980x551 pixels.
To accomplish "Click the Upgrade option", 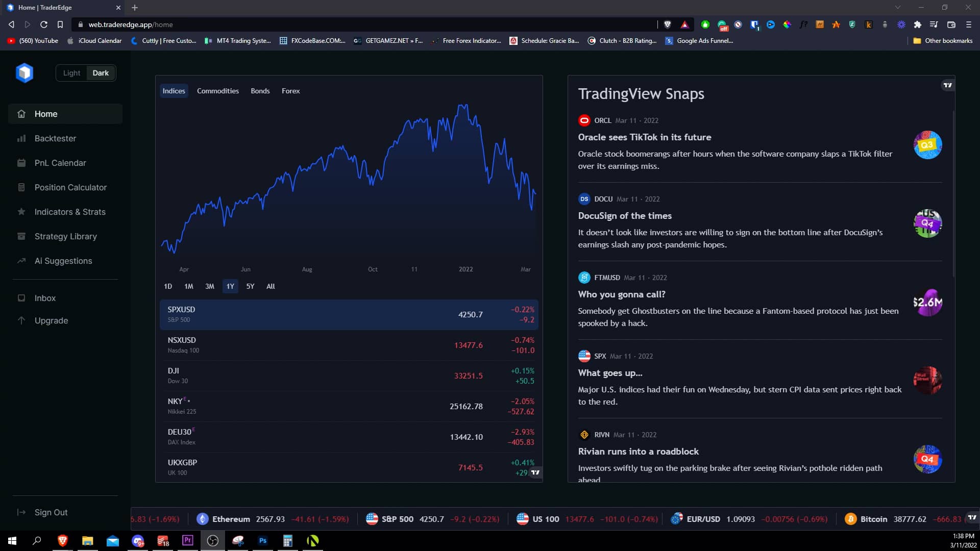I will pos(51,320).
